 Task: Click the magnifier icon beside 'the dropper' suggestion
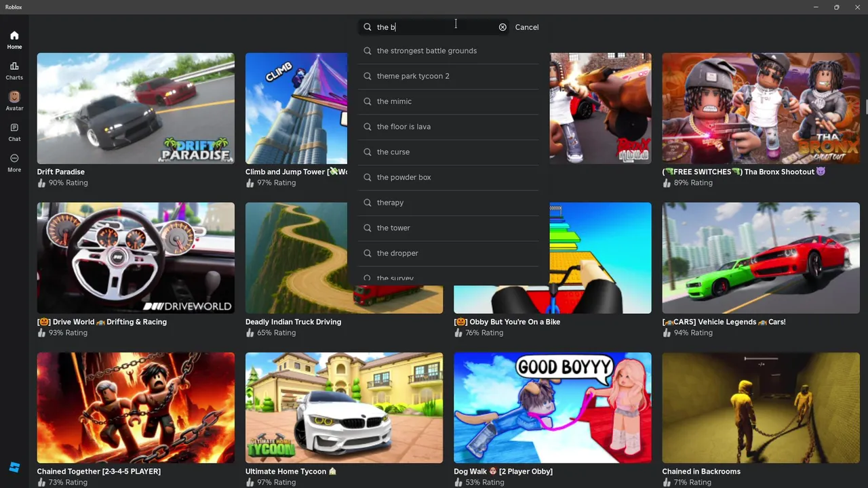[x=368, y=253]
